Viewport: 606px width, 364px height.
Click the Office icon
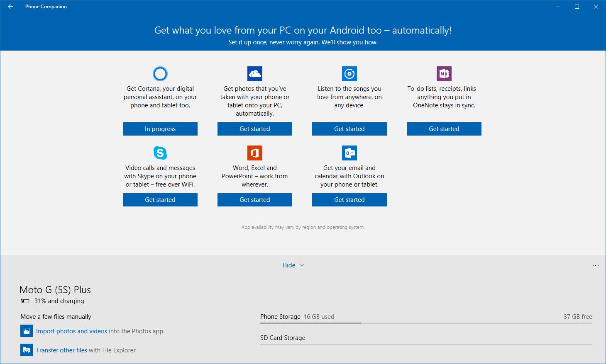pos(255,153)
